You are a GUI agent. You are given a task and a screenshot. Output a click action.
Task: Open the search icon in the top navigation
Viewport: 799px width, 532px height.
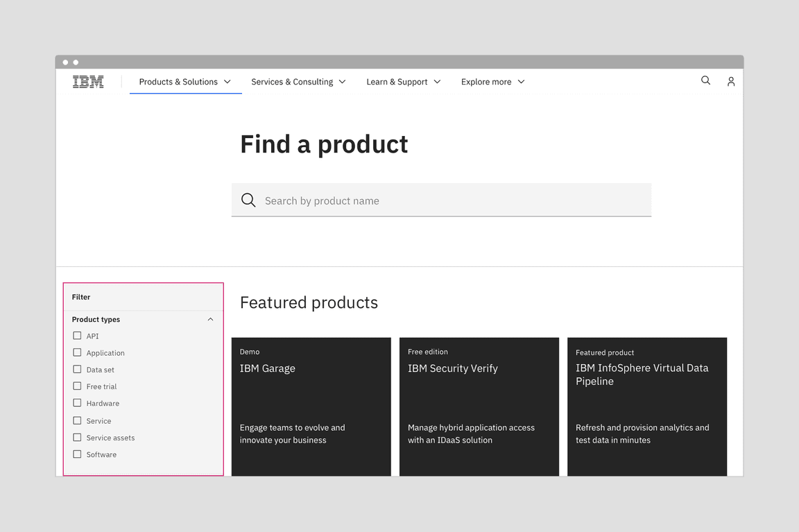pyautogui.click(x=705, y=81)
